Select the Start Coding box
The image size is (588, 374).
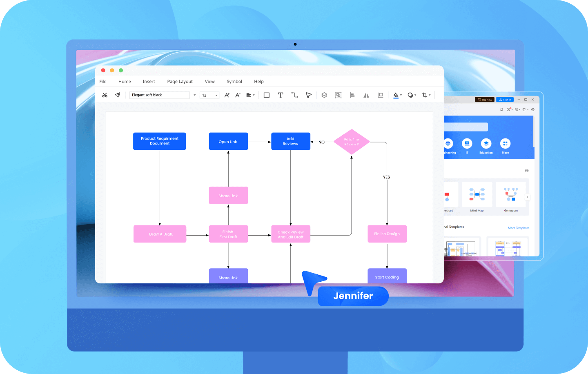387,276
